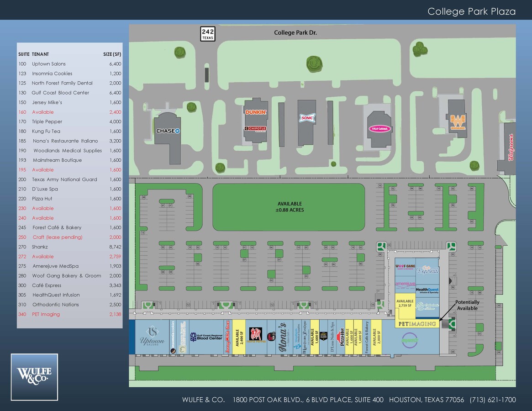Select Craft (lease pending) in the tenant list
This screenshot has height=411, width=532.
69,237
